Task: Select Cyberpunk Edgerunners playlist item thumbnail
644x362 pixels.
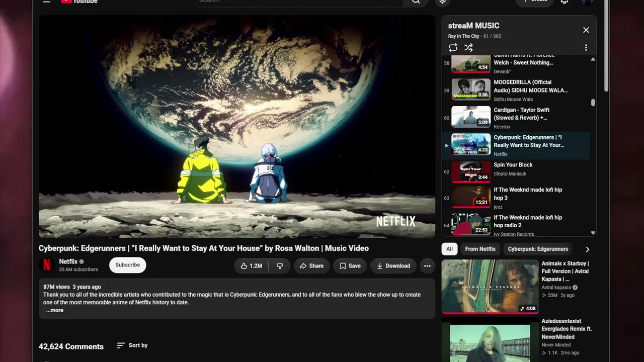Action: pos(471,145)
